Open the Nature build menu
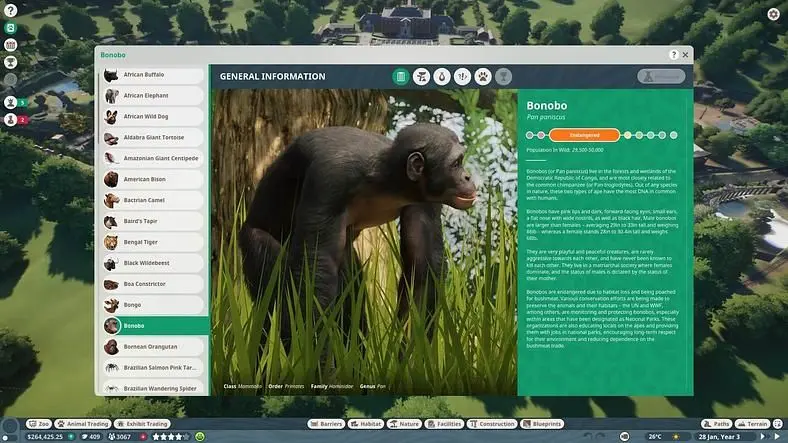The width and height of the screenshot is (788, 443). pyautogui.click(x=404, y=424)
